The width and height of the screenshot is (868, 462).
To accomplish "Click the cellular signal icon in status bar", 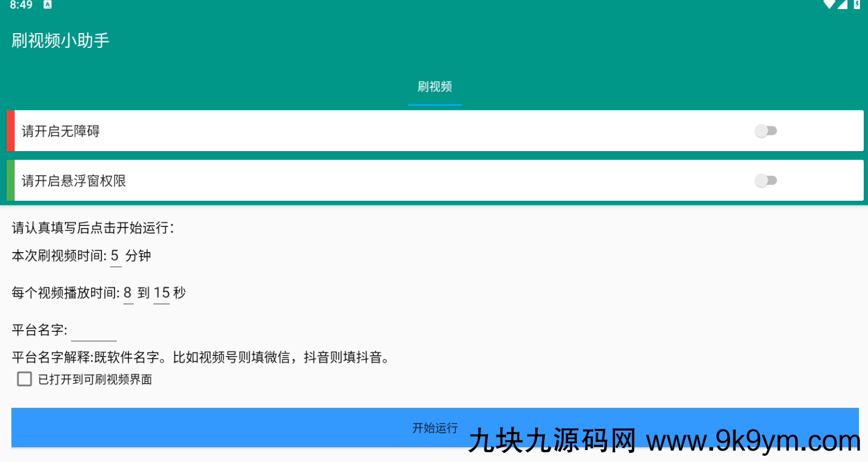I will [x=842, y=5].
